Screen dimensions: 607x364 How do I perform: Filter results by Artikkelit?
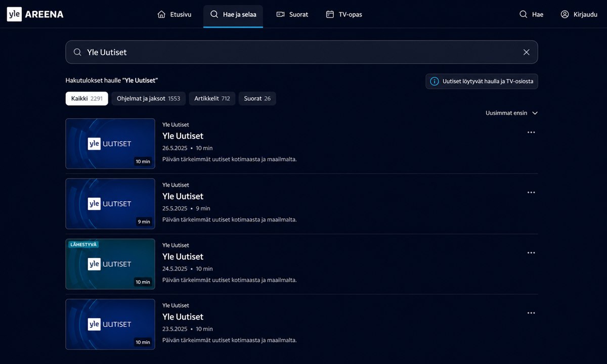pos(212,99)
